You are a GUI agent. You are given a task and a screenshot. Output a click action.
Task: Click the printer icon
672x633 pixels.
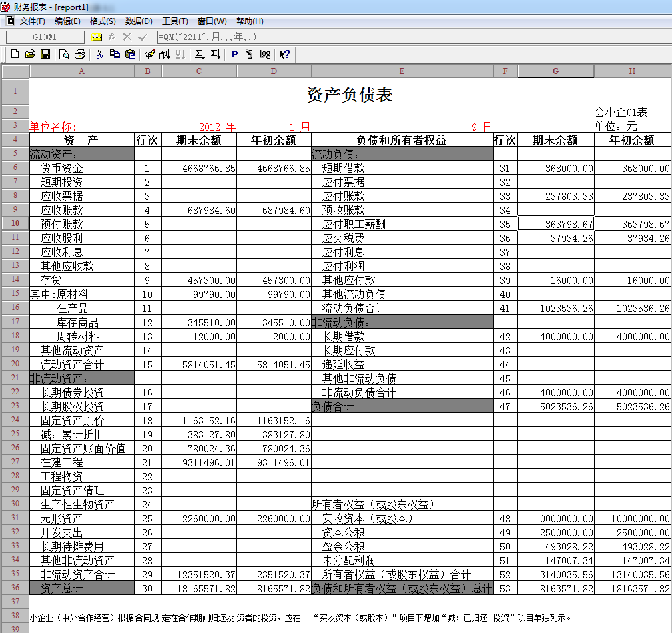[80, 54]
